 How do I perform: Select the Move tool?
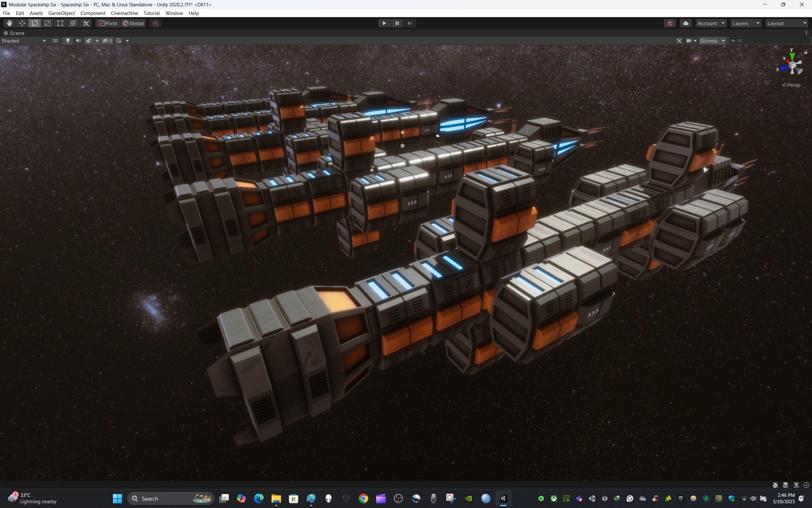22,23
